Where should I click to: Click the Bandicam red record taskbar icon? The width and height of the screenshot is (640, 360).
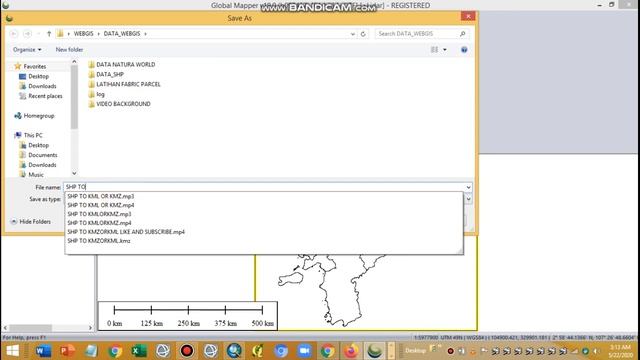[187, 351]
